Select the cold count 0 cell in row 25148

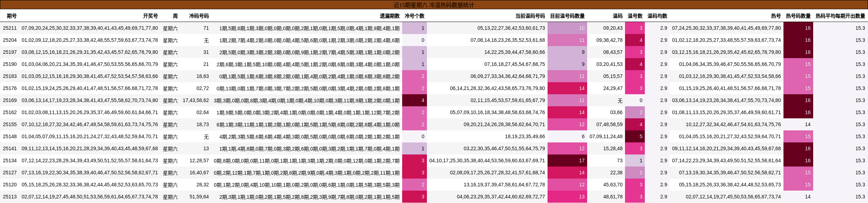[x=415, y=136]
